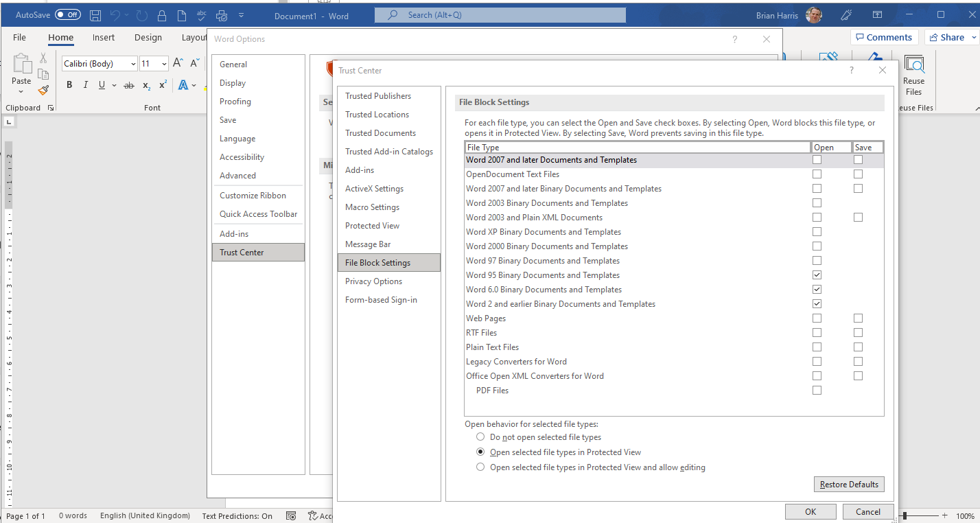Screen dimensions: 980x523
Task: Click Decrease Font Size icon
Action: 194,63
